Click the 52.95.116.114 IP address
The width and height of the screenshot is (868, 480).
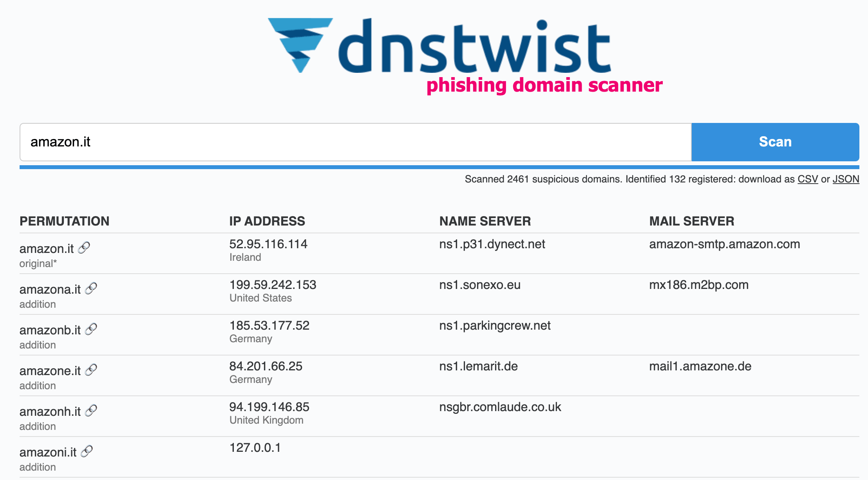(x=268, y=244)
